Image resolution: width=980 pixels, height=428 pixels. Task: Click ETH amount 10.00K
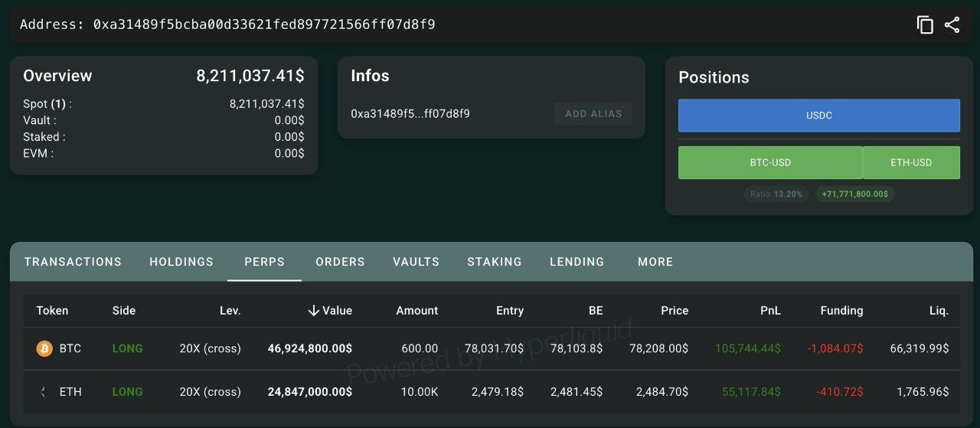point(420,391)
